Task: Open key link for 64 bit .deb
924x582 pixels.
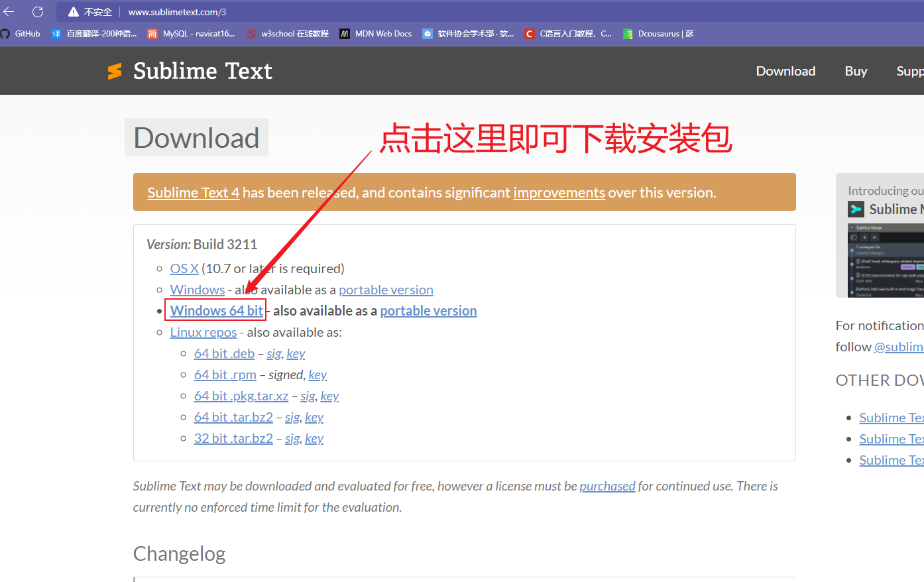Action: click(296, 353)
